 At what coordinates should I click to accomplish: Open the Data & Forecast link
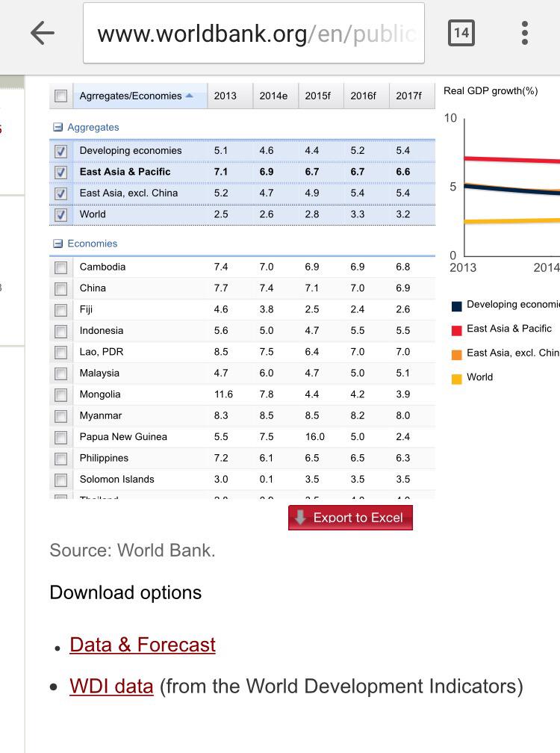pyautogui.click(x=143, y=645)
